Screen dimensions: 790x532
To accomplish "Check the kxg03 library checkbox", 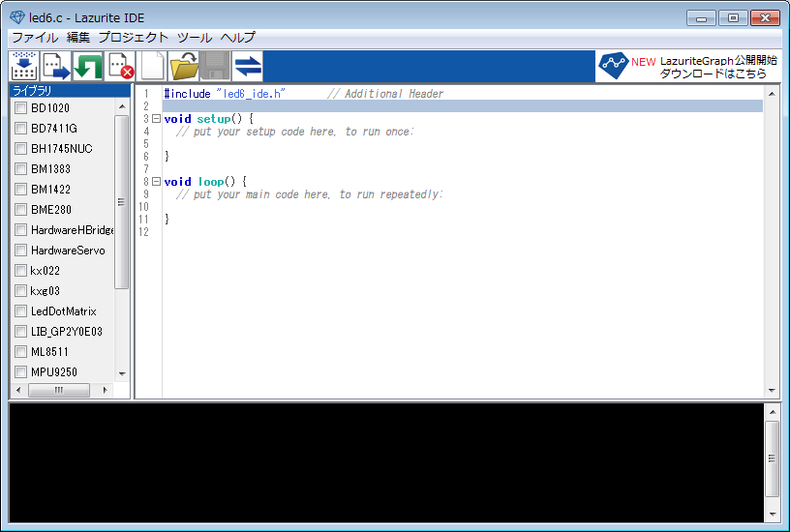I will pos(20,291).
